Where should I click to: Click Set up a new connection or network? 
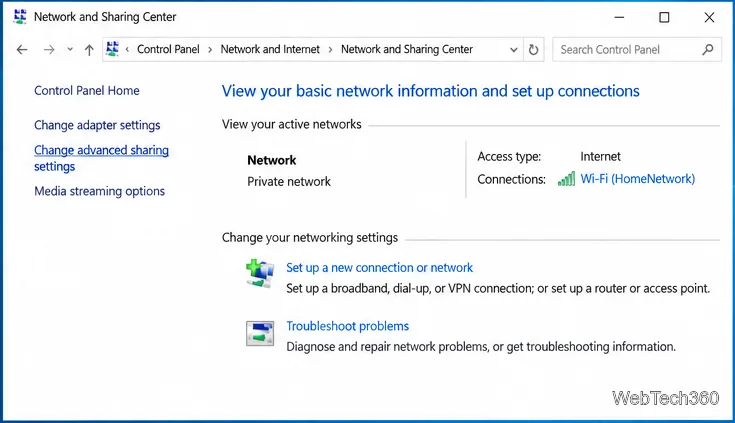coord(379,268)
